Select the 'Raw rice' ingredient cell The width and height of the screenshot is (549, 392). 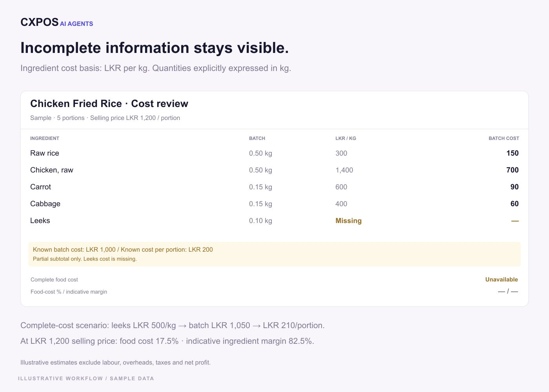(x=45, y=153)
